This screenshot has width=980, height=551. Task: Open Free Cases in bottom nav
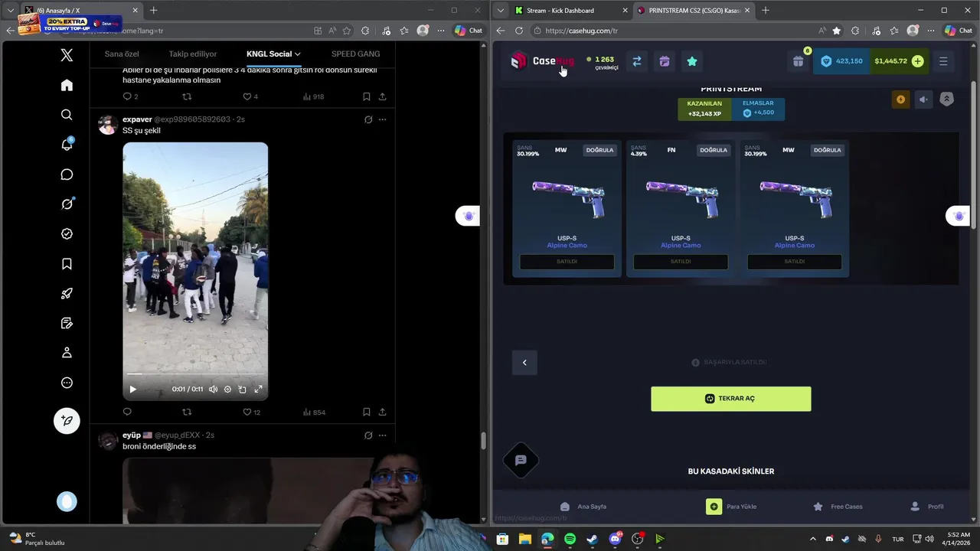pos(838,507)
